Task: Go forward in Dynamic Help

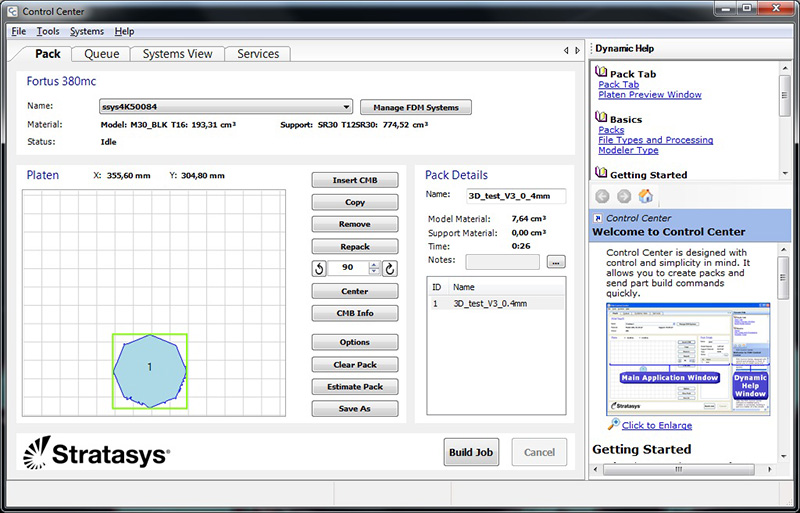Action: click(x=624, y=196)
